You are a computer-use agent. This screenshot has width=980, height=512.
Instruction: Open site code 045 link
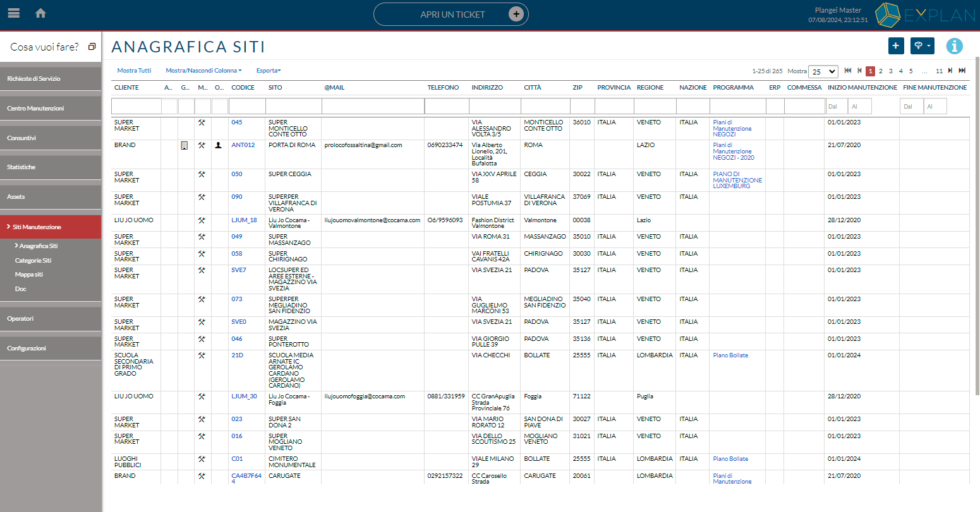pos(237,122)
